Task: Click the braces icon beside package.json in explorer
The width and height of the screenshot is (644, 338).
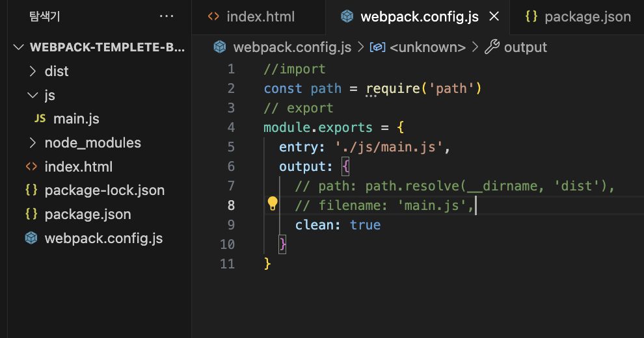Action: point(31,214)
